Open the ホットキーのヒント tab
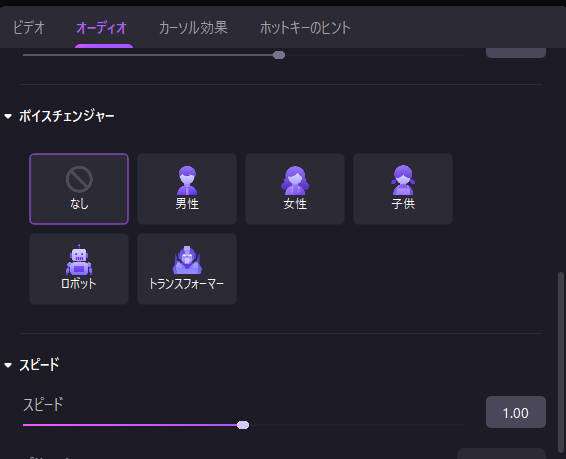Viewport: 566px width, 459px height. point(305,28)
